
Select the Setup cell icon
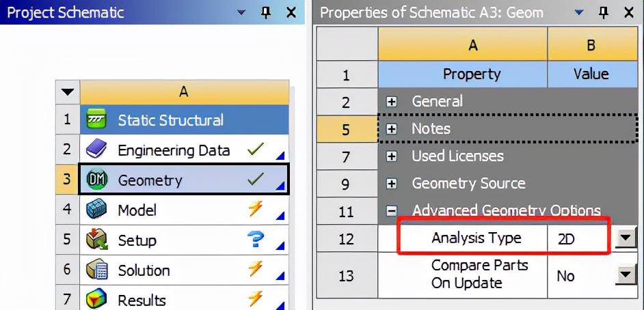click(95, 240)
